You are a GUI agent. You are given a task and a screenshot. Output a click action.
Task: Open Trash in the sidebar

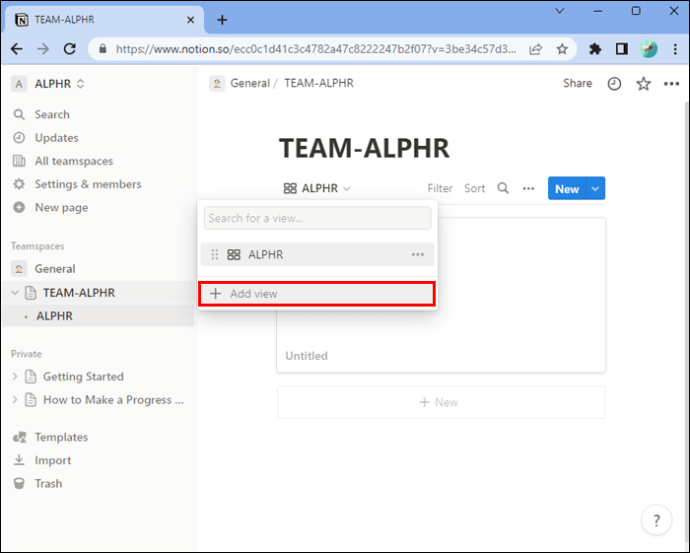[48, 483]
